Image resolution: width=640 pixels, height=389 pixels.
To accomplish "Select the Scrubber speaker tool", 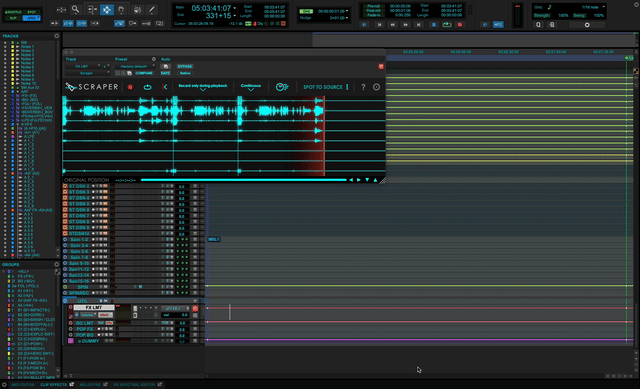I will click(x=137, y=9).
